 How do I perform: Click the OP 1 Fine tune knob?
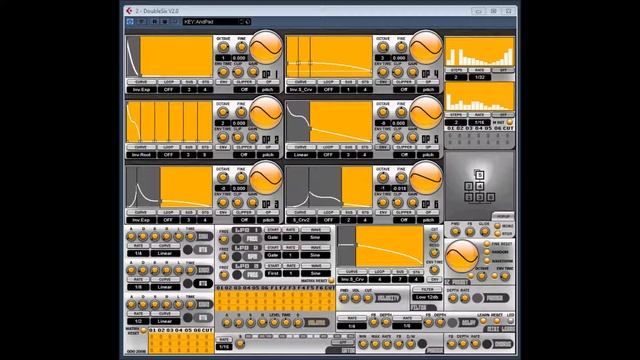[241, 47]
